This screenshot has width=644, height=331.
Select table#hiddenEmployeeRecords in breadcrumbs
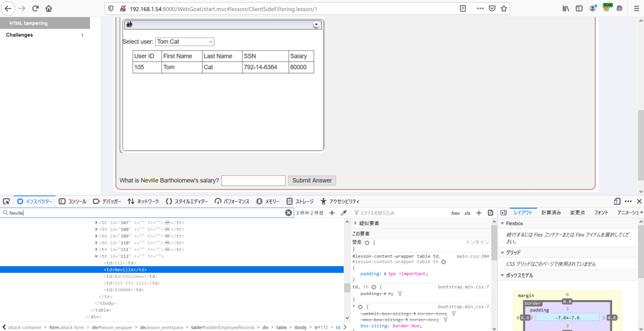[224, 327]
